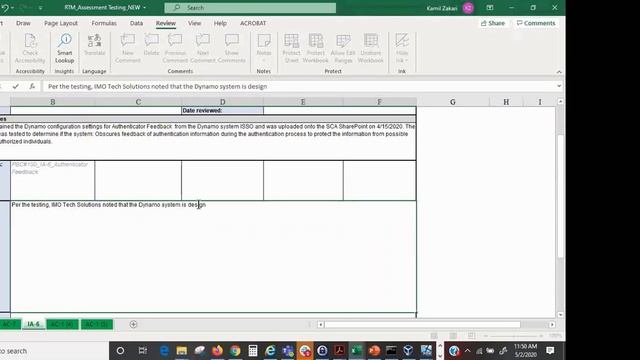The width and height of the screenshot is (640, 360).
Task: Open Check Accessibility in the ribbon
Action: (x=30, y=49)
